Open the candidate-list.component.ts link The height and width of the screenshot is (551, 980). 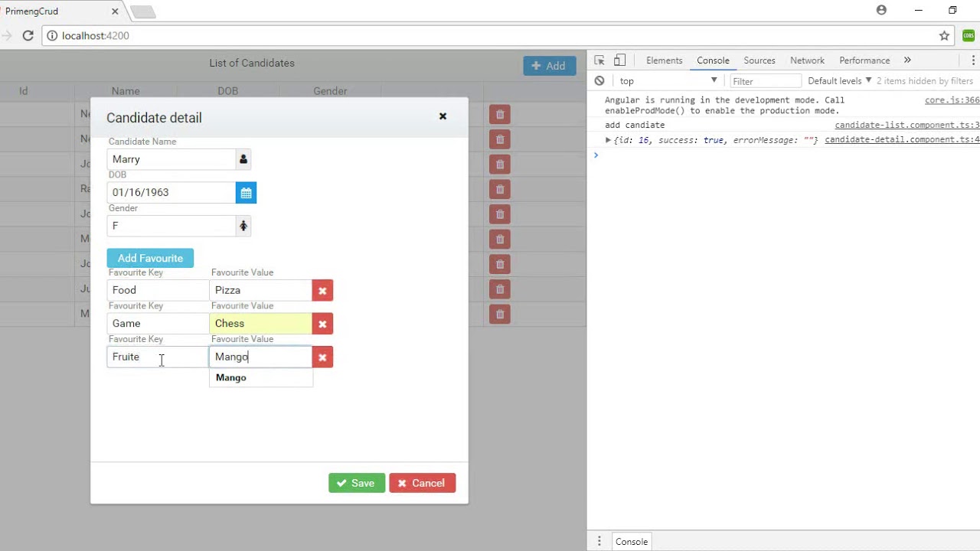[x=907, y=125]
